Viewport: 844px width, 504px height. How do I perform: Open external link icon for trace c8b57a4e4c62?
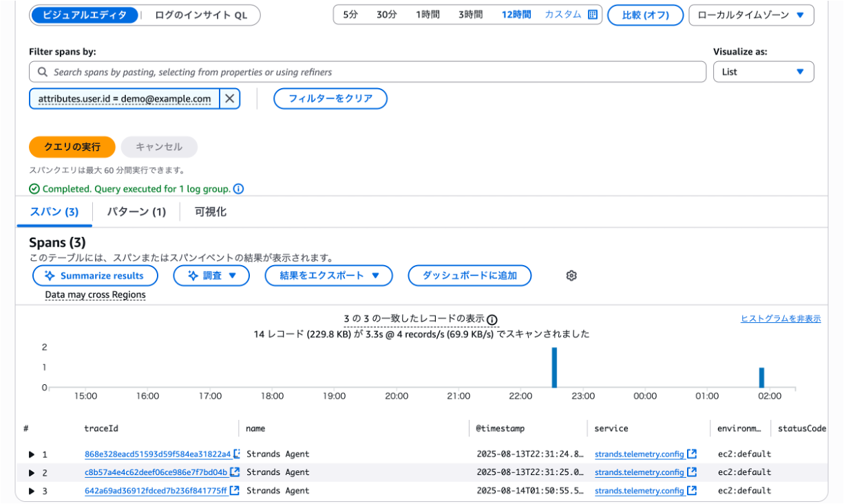click(234, 472)
